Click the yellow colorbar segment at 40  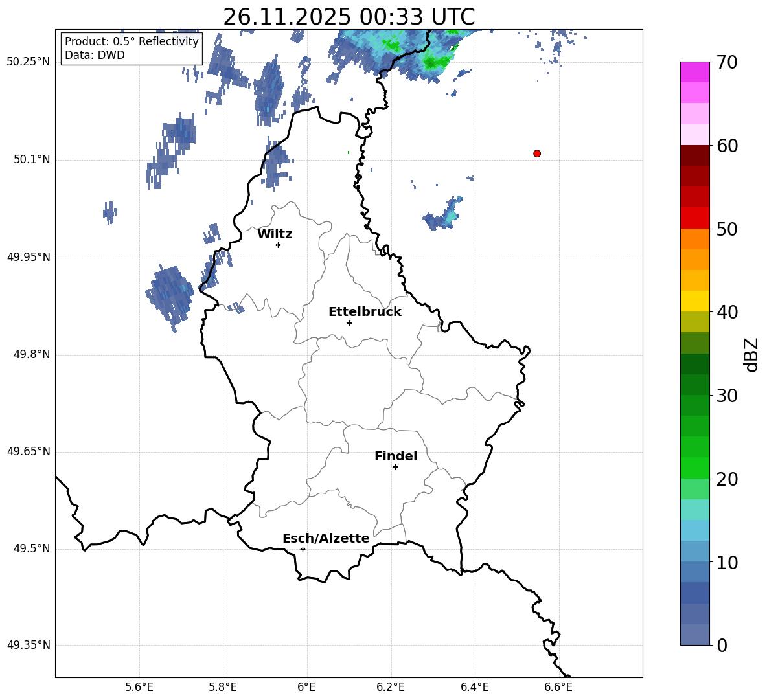point(695,302)
